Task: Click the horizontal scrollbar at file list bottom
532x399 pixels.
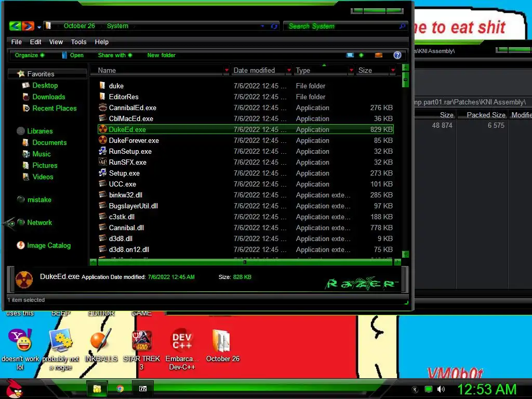Action: (246, 262)
